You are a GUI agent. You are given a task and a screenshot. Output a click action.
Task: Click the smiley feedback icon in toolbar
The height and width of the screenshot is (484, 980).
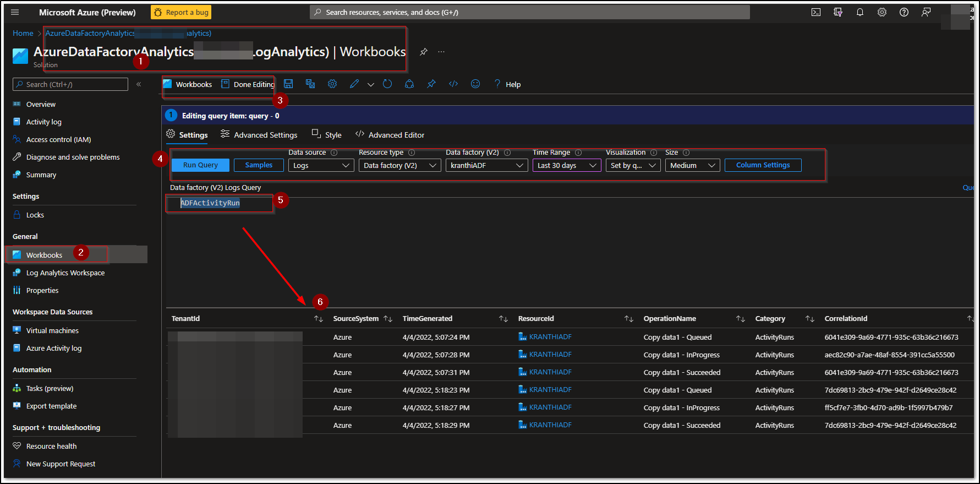coord(475,84)
